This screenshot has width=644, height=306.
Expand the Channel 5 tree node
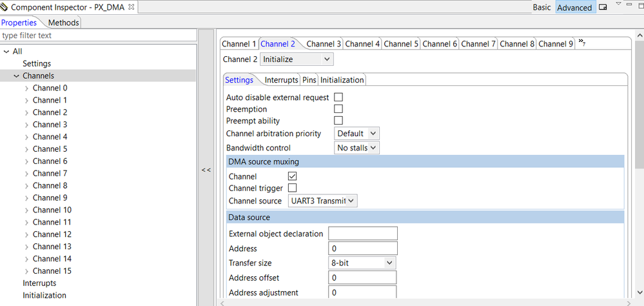[26, 149]
